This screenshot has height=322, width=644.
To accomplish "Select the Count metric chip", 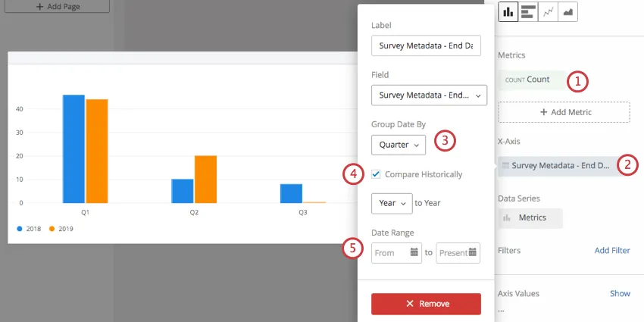I will tap(531, 80).
